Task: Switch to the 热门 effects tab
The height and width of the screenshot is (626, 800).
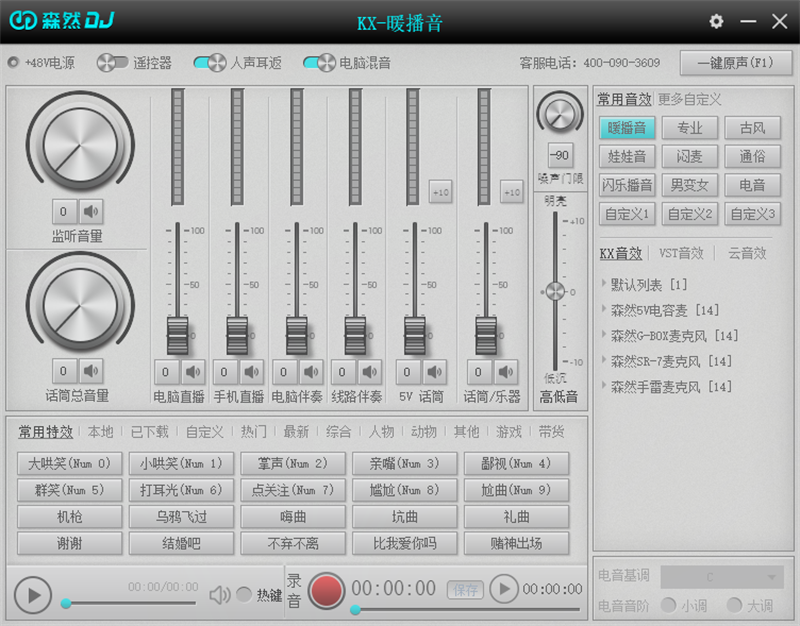Action: click(x=253, y=432)
